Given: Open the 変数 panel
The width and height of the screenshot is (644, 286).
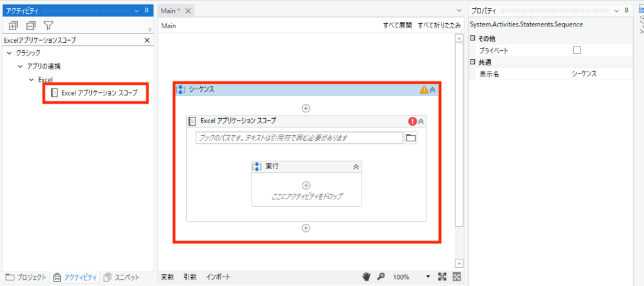Looking at the screenshot, I should (x=167, y=277).
